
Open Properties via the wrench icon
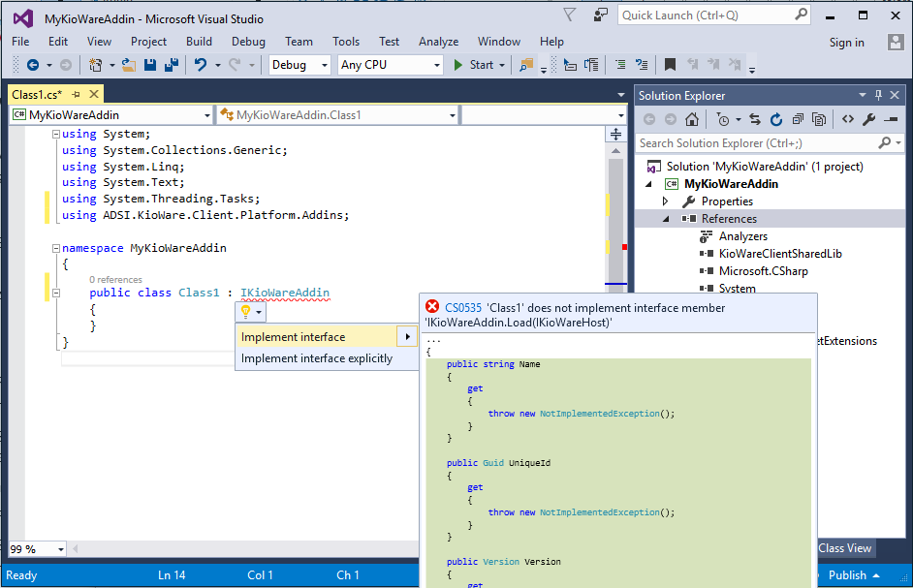coord(868,119)
